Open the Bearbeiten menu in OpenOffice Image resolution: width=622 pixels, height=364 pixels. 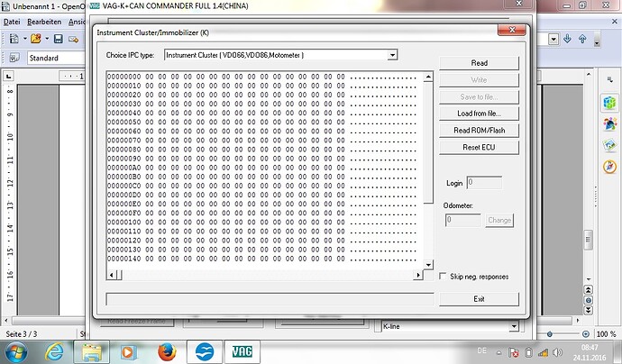coord(44,22)
